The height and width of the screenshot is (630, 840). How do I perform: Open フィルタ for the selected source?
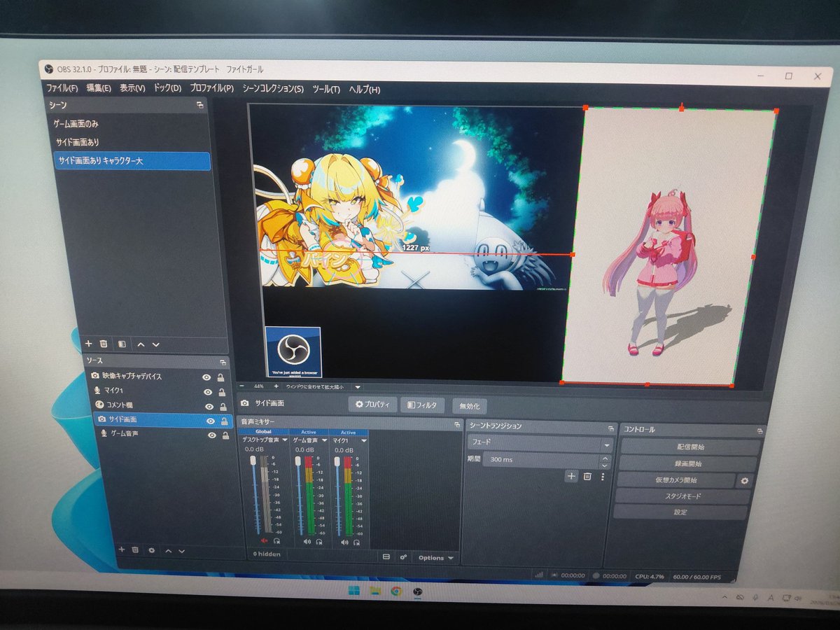coord(423,405)
